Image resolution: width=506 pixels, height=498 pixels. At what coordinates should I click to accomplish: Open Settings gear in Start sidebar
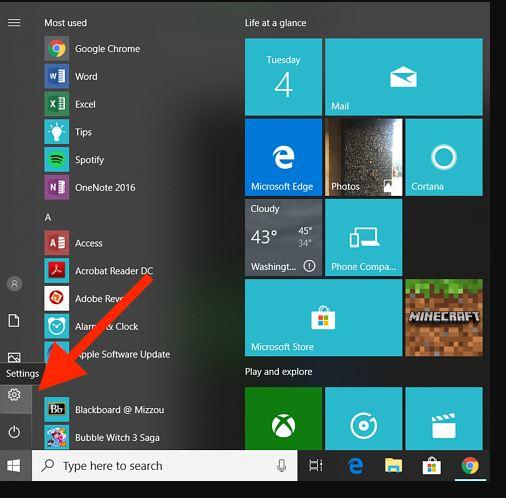pos(14,395)
